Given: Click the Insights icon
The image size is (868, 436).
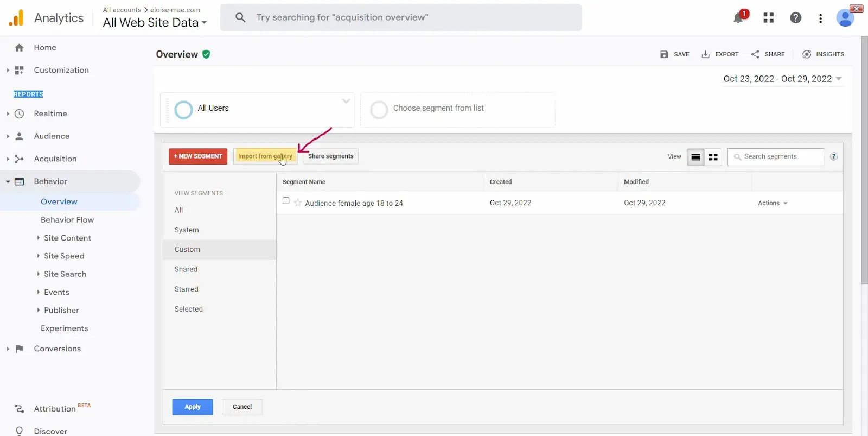Looking at the screenshot, I should tap(807, 54).
